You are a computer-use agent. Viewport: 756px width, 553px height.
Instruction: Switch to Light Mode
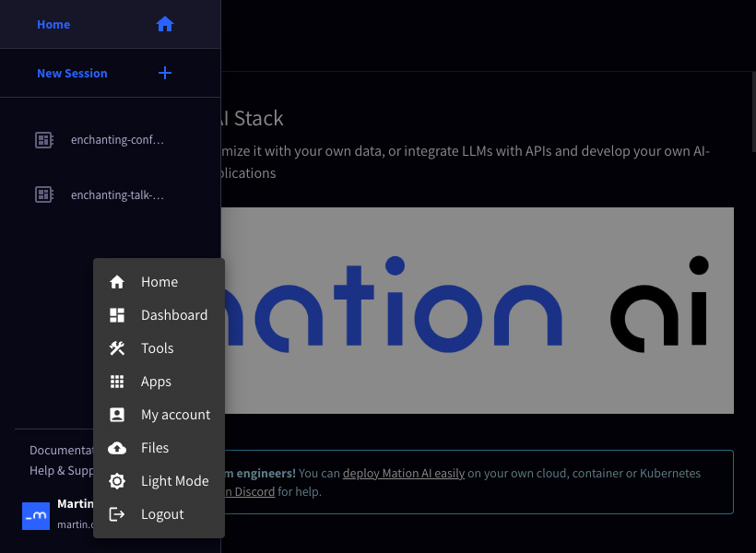click(159, 481)
